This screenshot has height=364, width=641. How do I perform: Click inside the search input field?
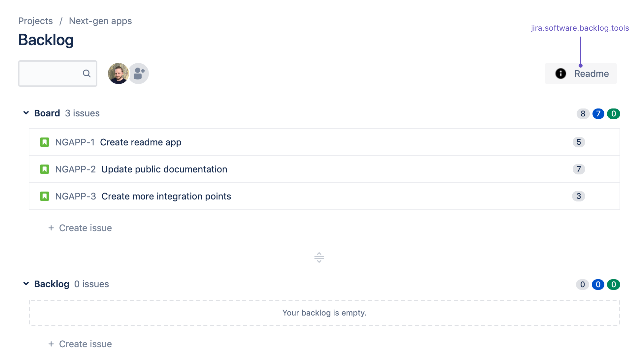point(50,74)
